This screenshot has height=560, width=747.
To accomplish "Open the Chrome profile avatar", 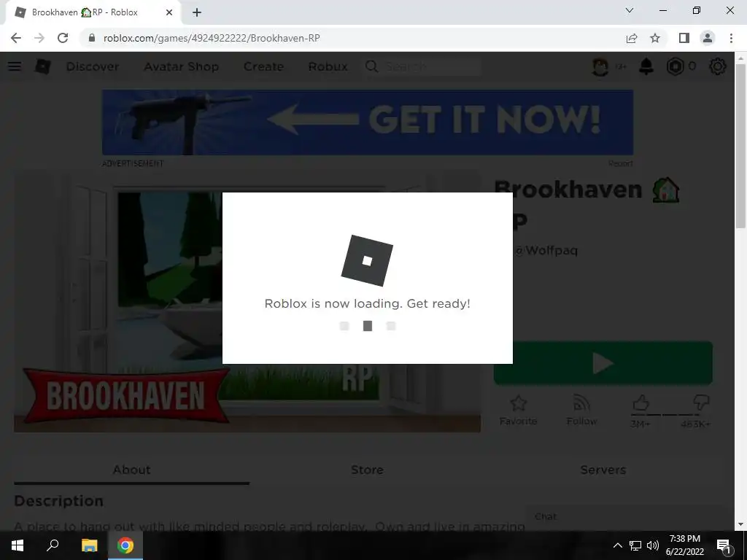I will coord(708,38).
